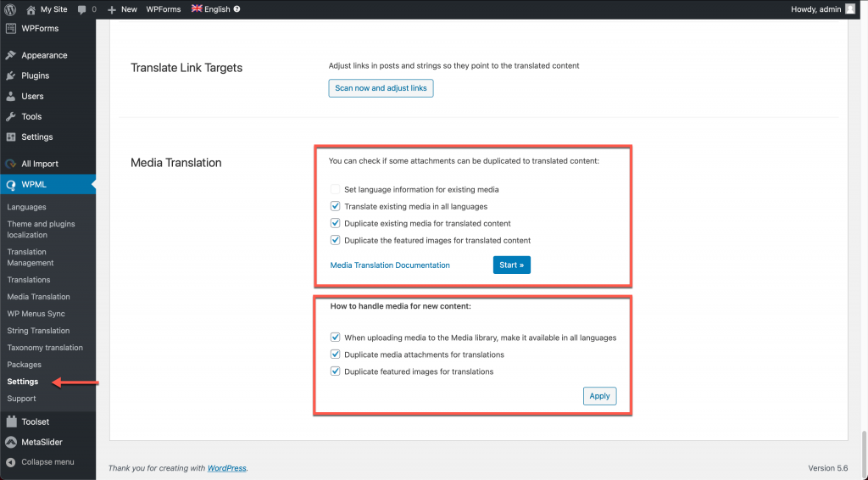Enable Set language information for existing media
Viewport: 868px width, 480px height.
pos(335,189)
